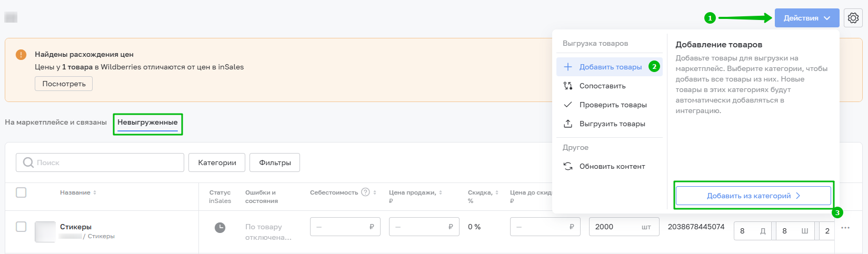Switch to На маркетплейсе и связаны tab
Screen dimensions: 868x254
point(56,122)
